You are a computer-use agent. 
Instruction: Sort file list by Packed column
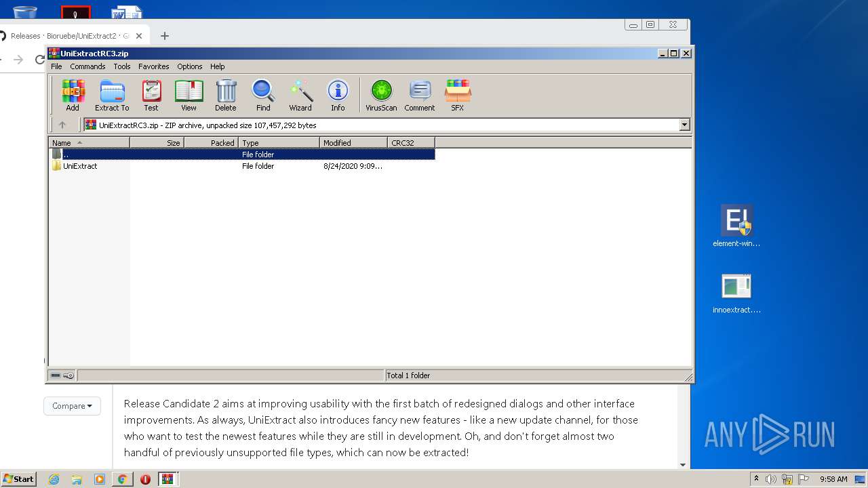click(211, 142)
